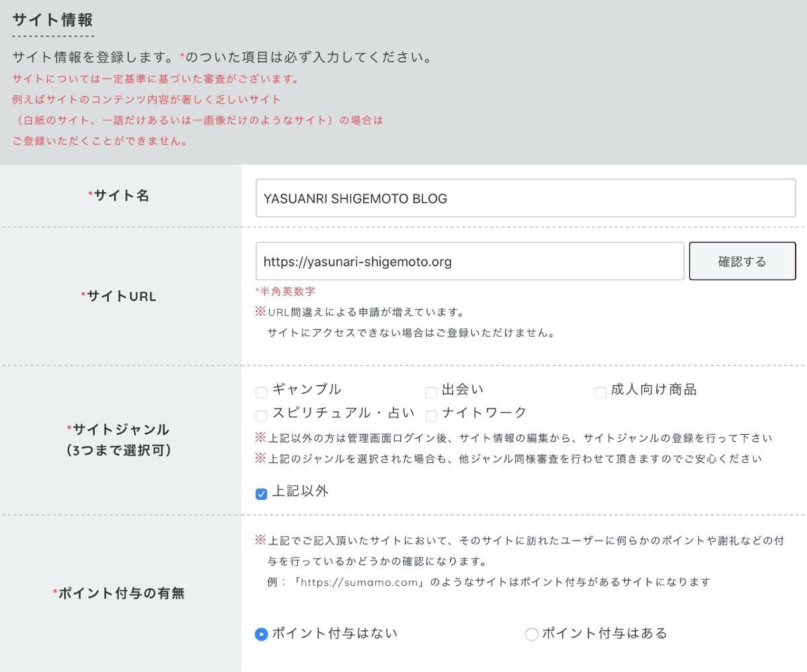This screenshot has height=672, width=807.
Task: Click the サイトURL input field
Action: (469, 261)
